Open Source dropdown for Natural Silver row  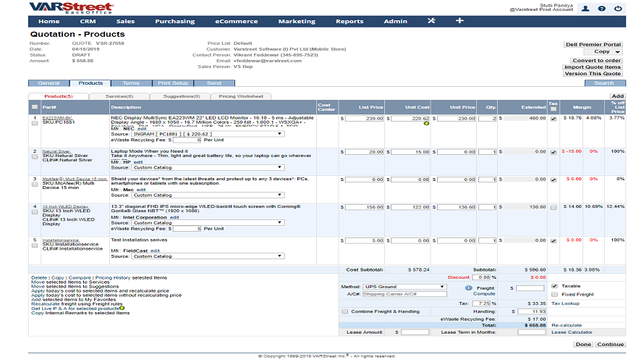point(208,168)
